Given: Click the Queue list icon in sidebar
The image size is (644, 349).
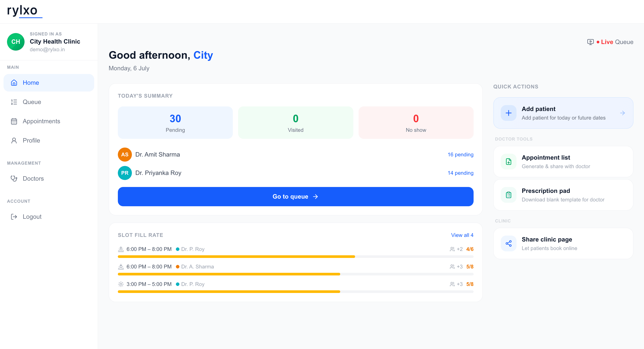Looking at the screenshot, I should click(x=14, y=102).
